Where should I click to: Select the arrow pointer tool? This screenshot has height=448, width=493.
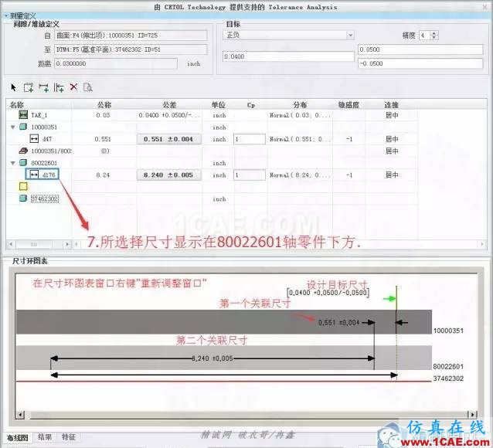(13, 87)
